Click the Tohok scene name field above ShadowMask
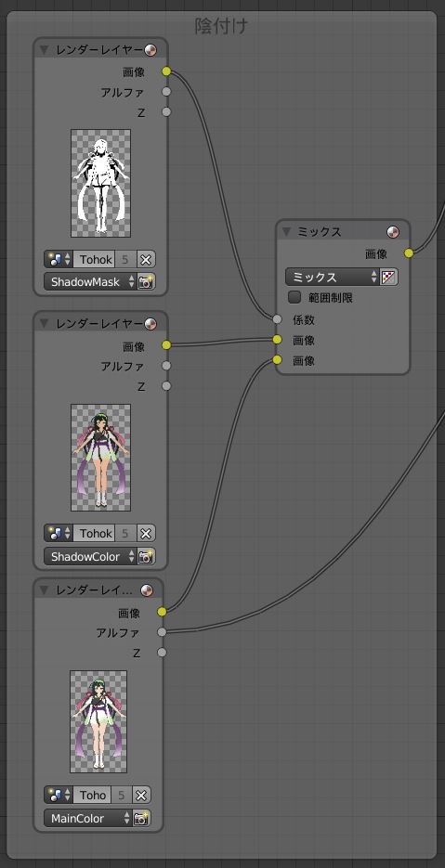 (x=94, y=259)
